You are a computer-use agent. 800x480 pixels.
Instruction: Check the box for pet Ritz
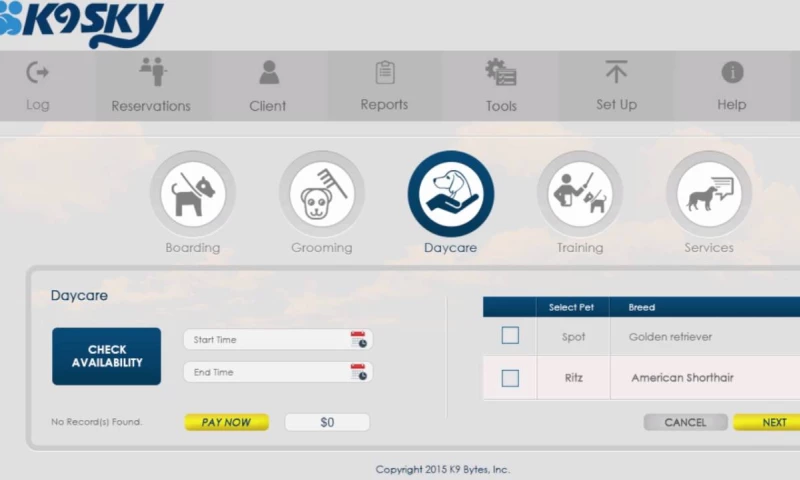coord(510,378)
